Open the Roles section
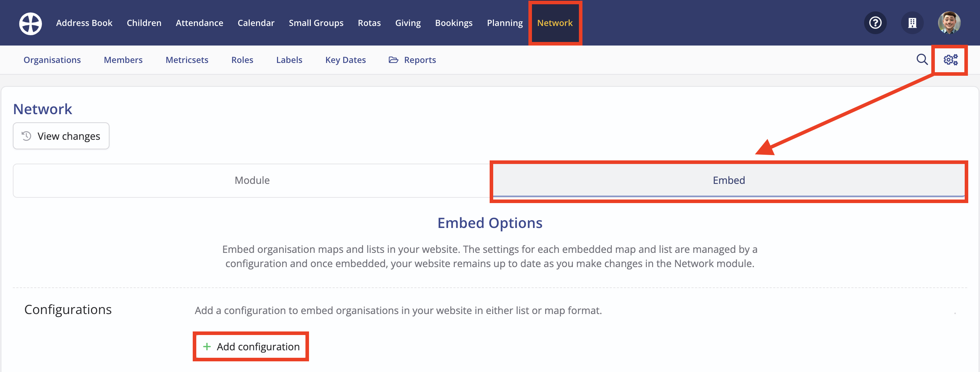 (243, 60)
